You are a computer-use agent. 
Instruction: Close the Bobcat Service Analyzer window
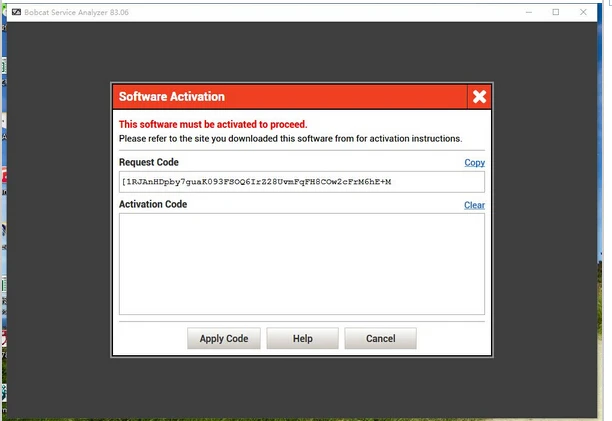coord(583,12)
